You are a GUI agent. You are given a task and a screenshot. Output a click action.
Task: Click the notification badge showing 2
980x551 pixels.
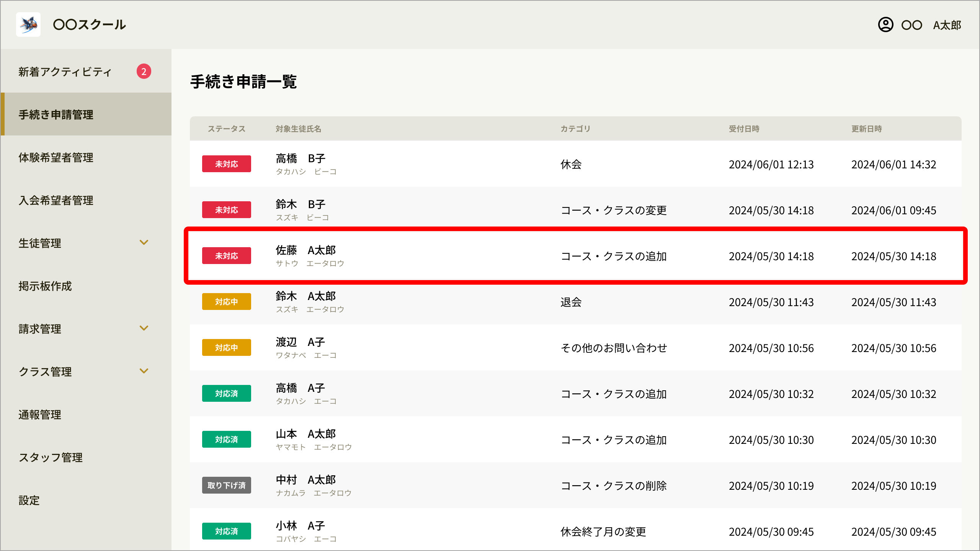[144, 71]
